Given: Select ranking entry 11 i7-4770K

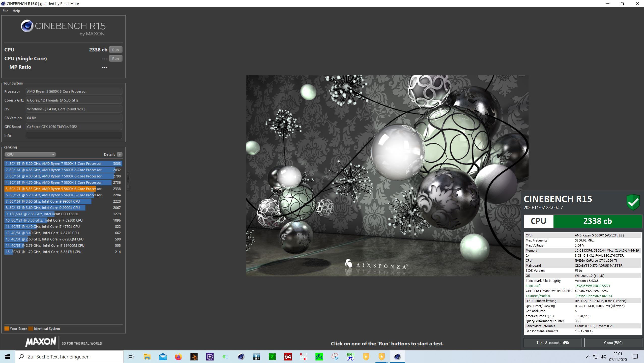Looking at the screenshot, I should (x=63, y=227).
